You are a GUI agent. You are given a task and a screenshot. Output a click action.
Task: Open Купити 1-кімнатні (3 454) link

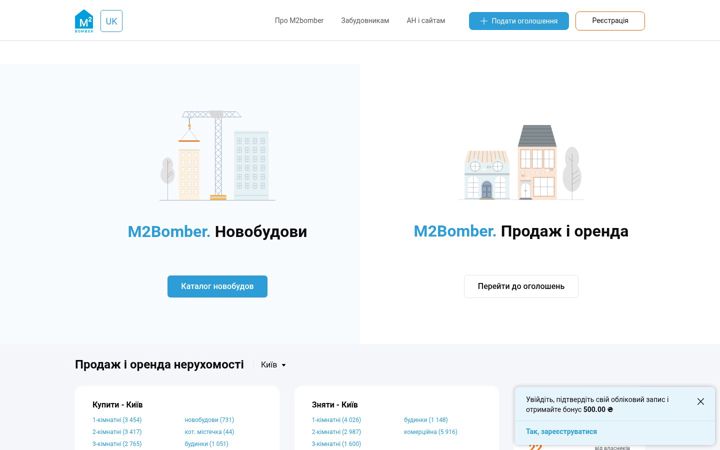(117, 420)
